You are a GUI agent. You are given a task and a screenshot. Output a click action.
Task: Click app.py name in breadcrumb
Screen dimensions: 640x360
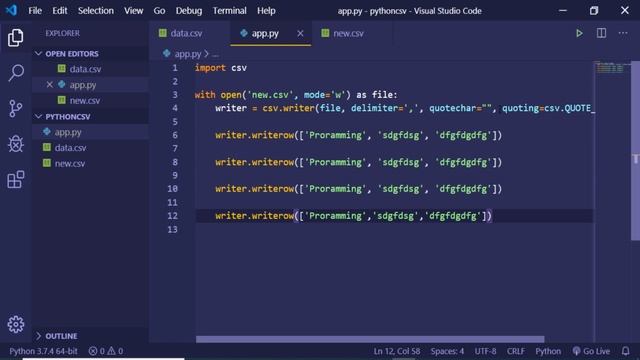point(188,54)
